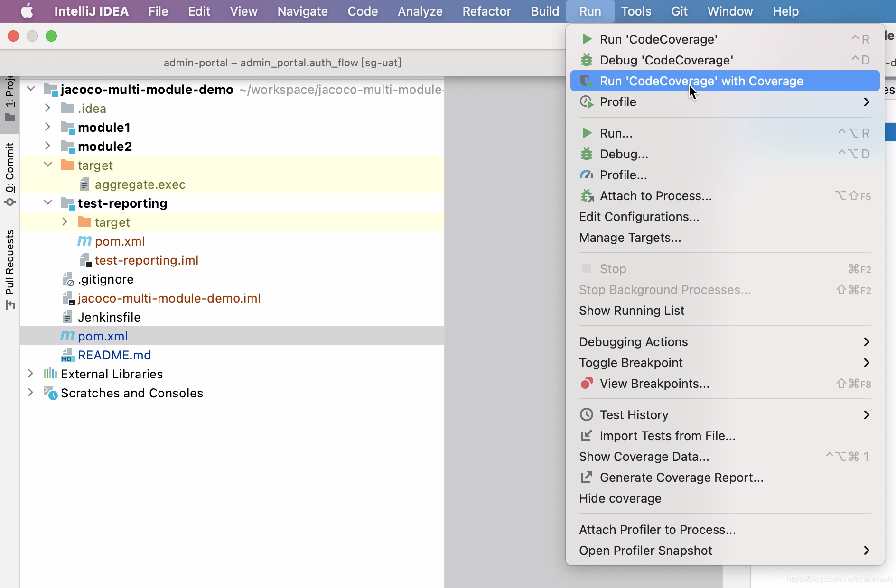Open the Analyze menu

click(420, 11)
